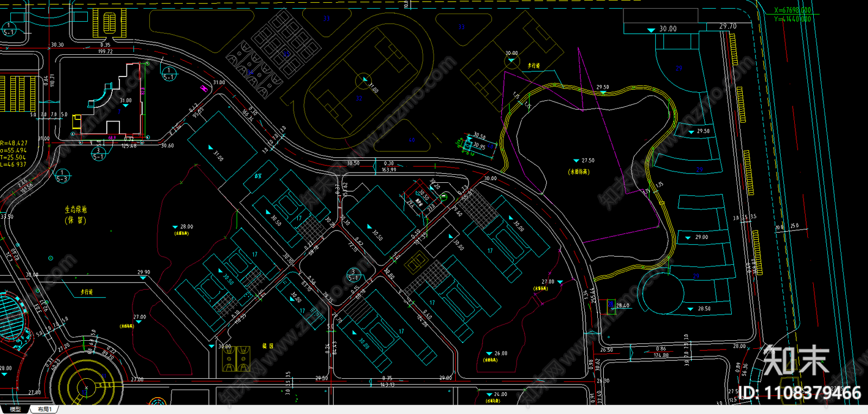
Task: Select the 163.99 road length dimension
Action: (x=388, y=170)
